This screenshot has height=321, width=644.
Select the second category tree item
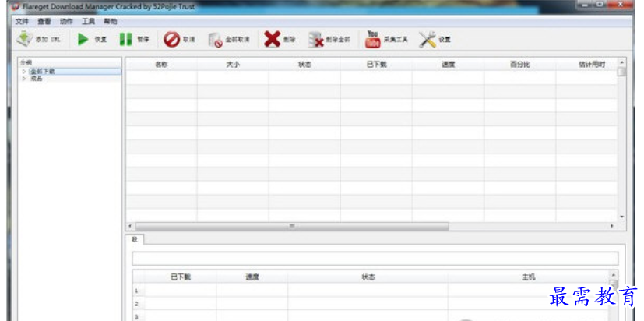pos(37,79)
